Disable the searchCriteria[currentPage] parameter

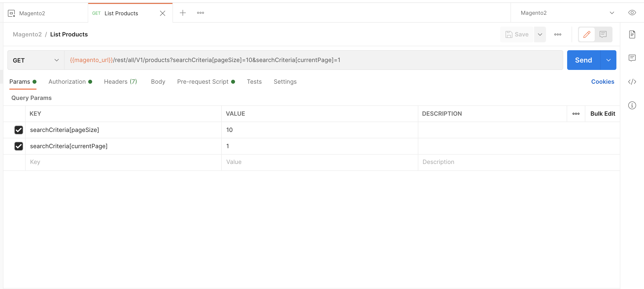(x=19, y=146)
